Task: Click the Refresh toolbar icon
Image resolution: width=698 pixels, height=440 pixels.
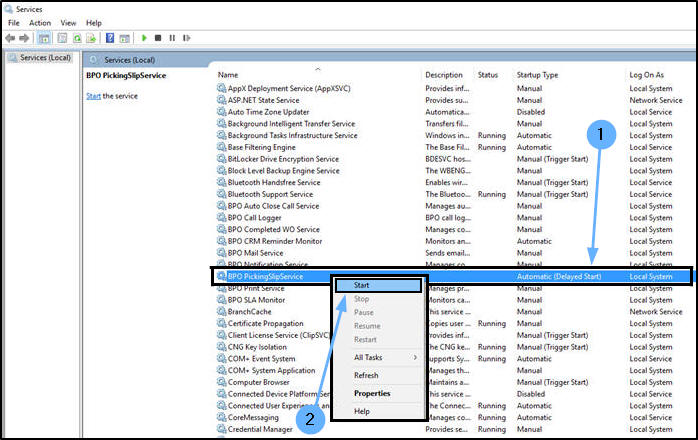Action: click(77, 38)
